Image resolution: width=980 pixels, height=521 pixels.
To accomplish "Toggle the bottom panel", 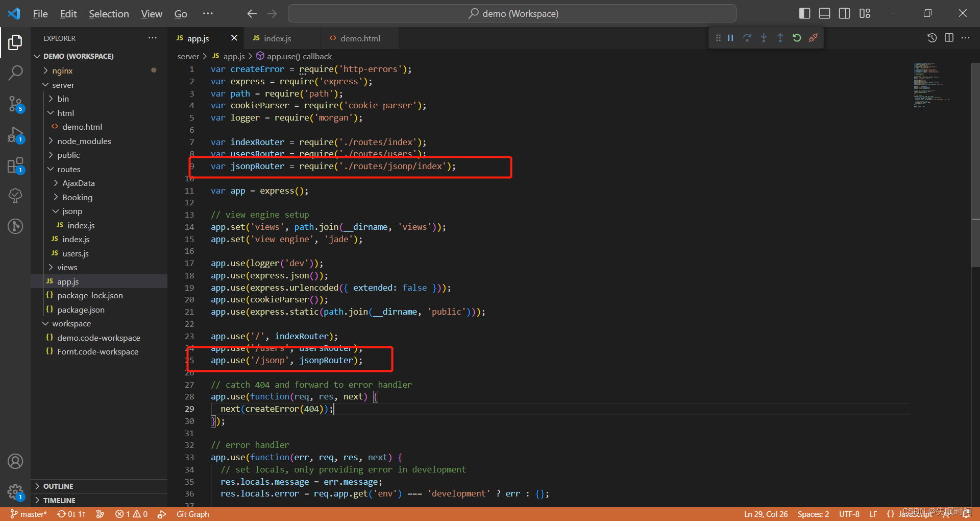I will pyautogui.click(x=824, y=13).
